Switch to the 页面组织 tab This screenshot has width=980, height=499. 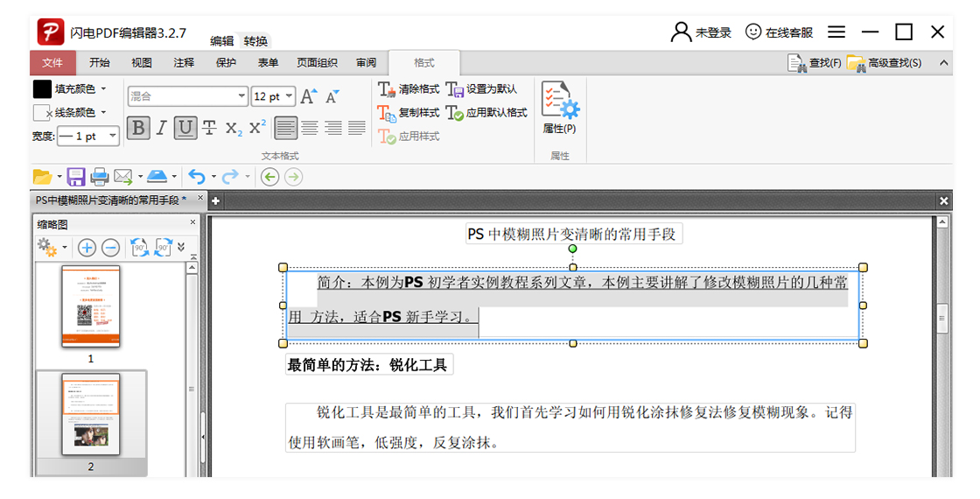(x=317, y=62)
